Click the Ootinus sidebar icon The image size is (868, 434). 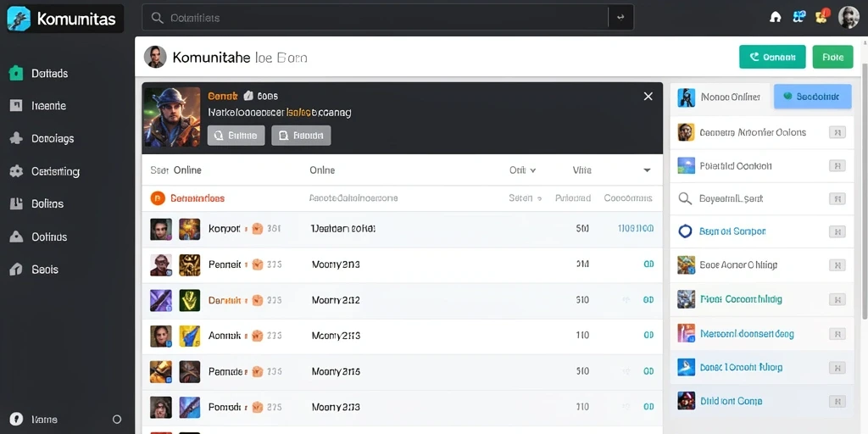pyautogui.click(x=16, y=237)
